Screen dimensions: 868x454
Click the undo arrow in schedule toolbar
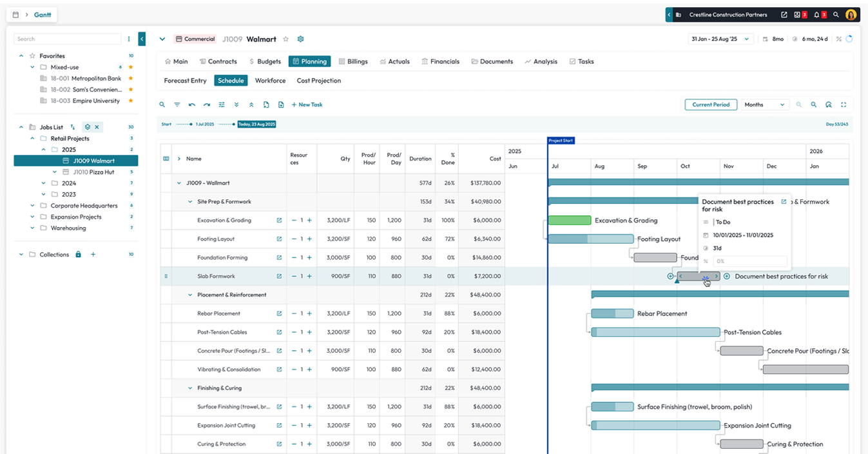[x=192, y=104]
